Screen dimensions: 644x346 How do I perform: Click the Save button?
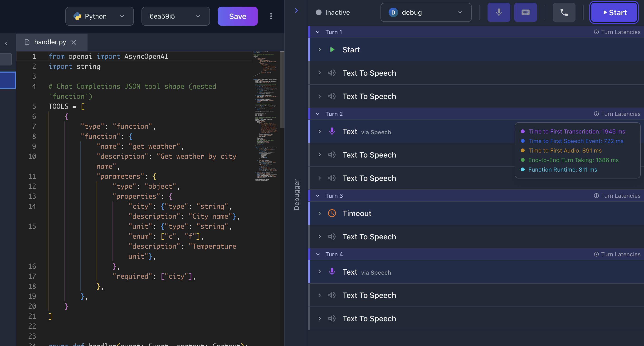237,16
